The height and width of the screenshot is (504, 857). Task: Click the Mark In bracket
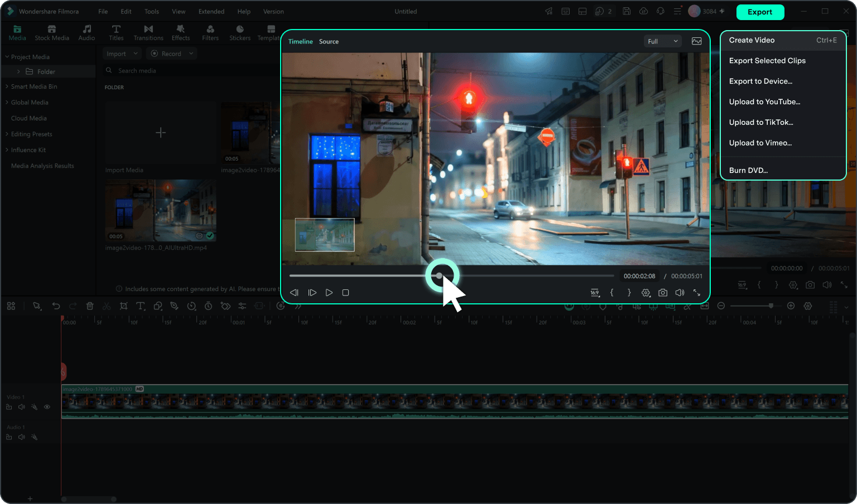pos(612,293)
